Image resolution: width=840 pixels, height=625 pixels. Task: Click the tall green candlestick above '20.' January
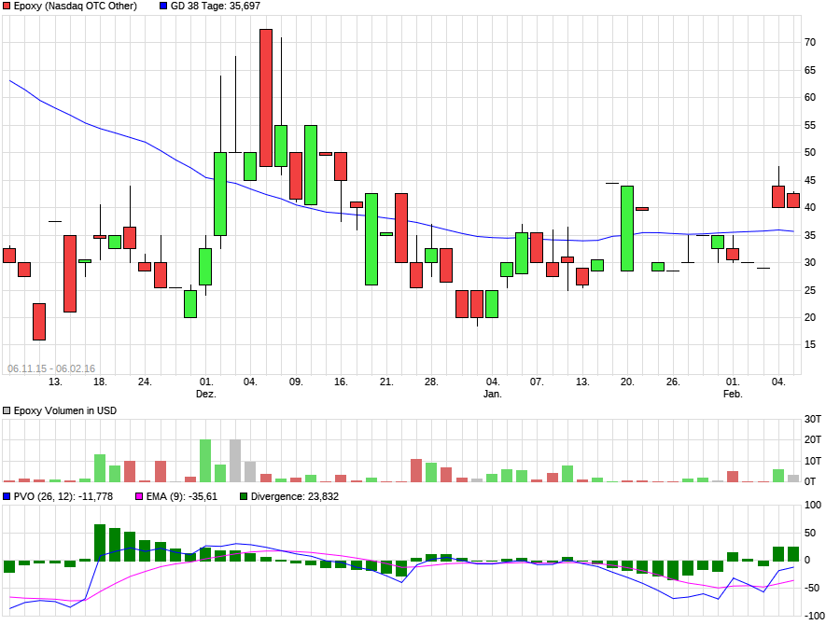click(627, 229)
